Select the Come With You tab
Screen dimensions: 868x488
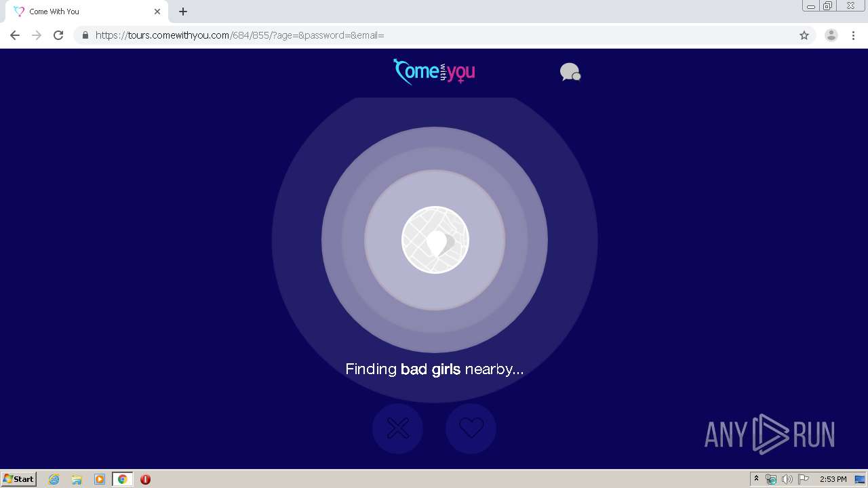click(87, 12)
